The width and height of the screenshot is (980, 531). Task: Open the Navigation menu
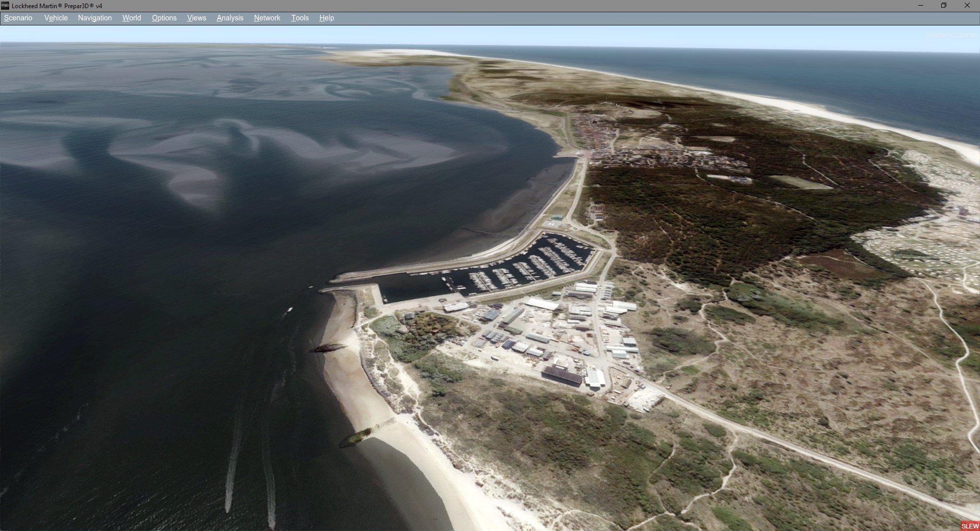click(95, 18)
